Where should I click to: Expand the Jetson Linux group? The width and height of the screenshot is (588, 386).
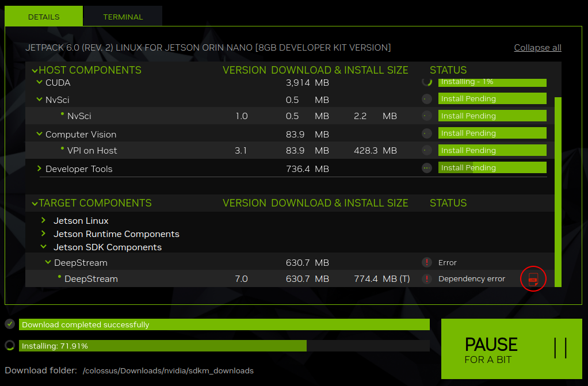44,220
